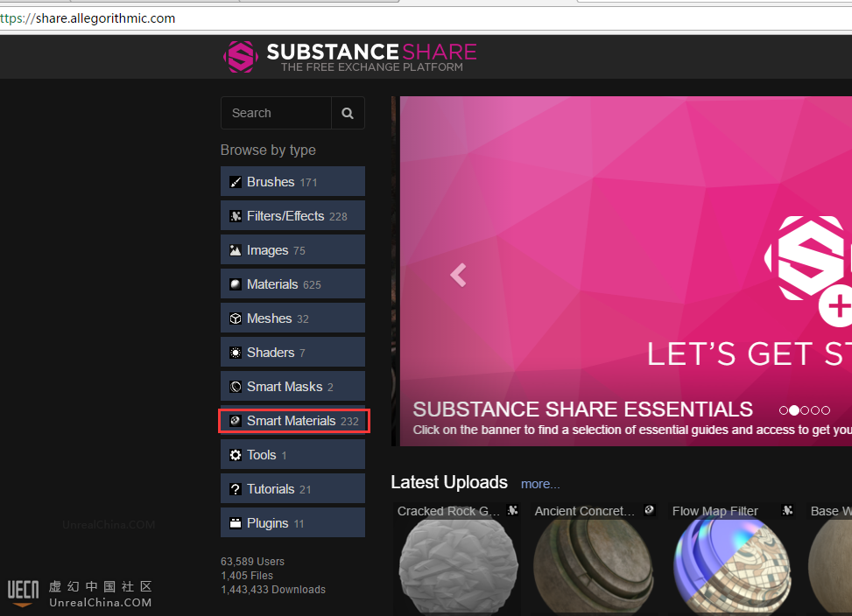This screenshot has width=852, height=616.
Task: Open the Tools 1 category
Action: [x=292, y=454]
